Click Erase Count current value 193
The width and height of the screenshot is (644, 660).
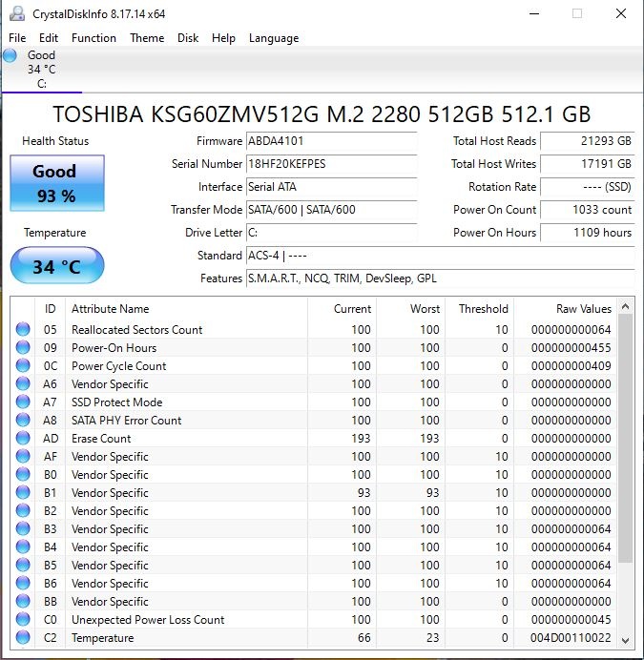[361, 438]
